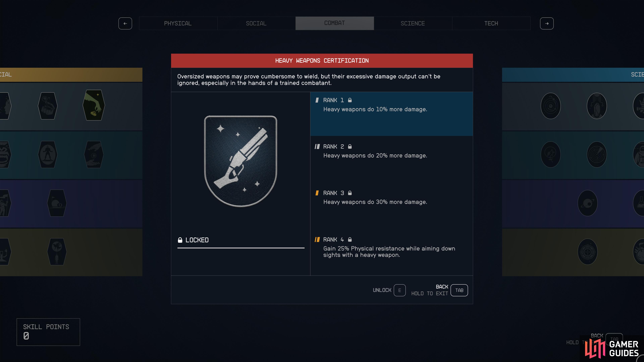Select the planet science skill icon
The image size is (644, 362).
[x=587, y=203]
